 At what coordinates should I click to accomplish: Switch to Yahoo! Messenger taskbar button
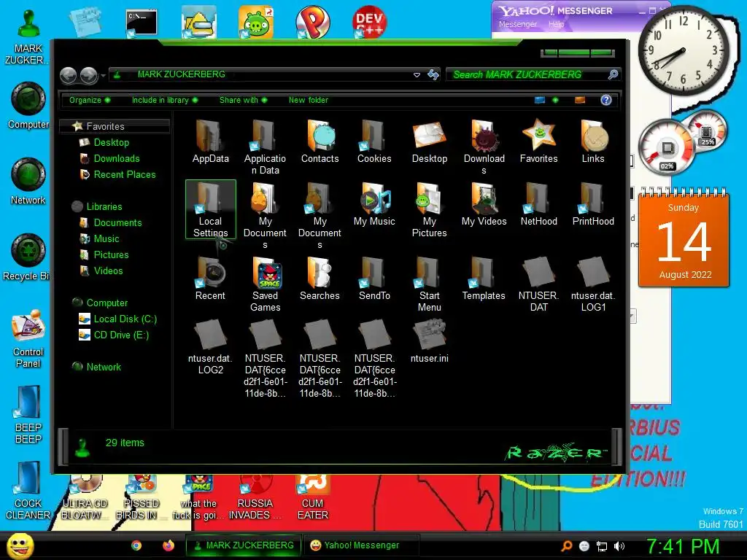pyautogui.click(x=361, y=545)
